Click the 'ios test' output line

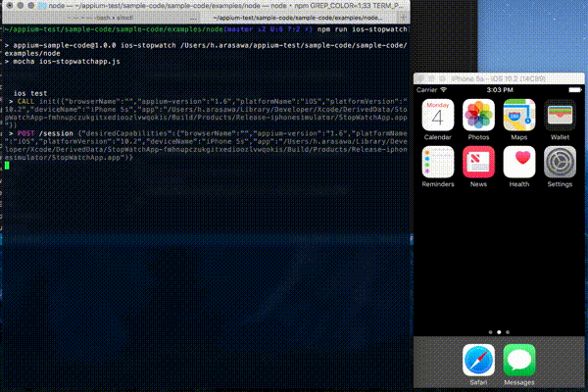coord(30,93)
